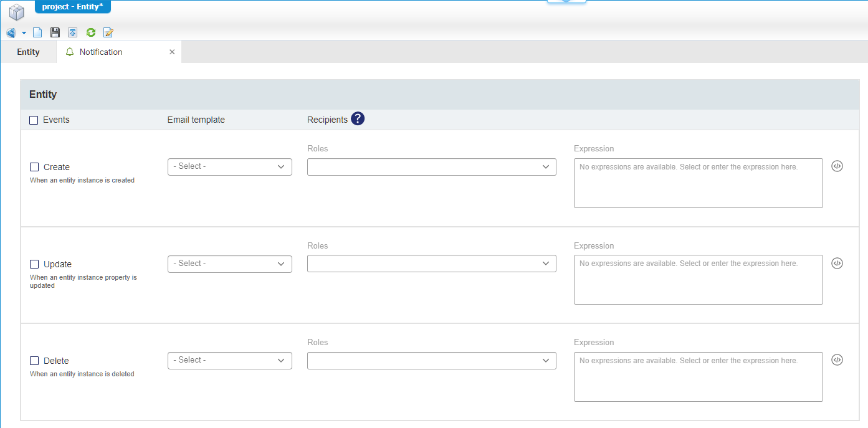Click the Expression text box for Update
Screen dimensions: 868x428
coord(698,280)
